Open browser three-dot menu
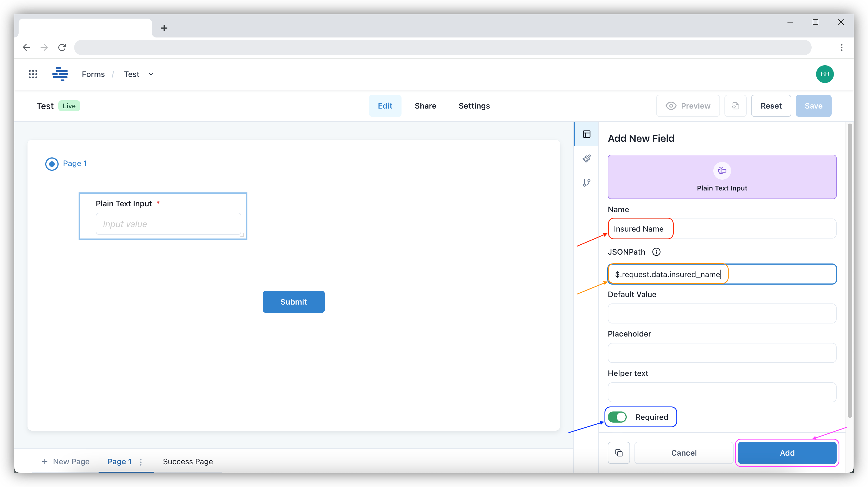 pos(841,47)
